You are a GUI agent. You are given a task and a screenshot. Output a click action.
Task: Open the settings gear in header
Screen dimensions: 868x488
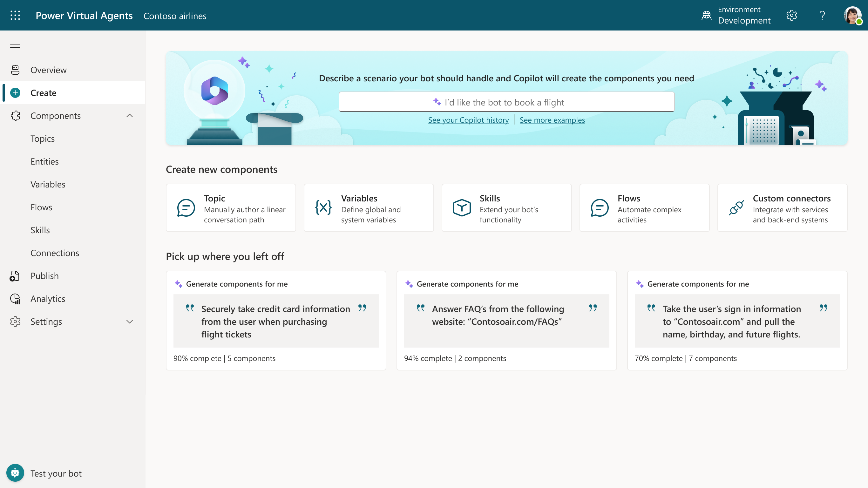coord(791,15)
